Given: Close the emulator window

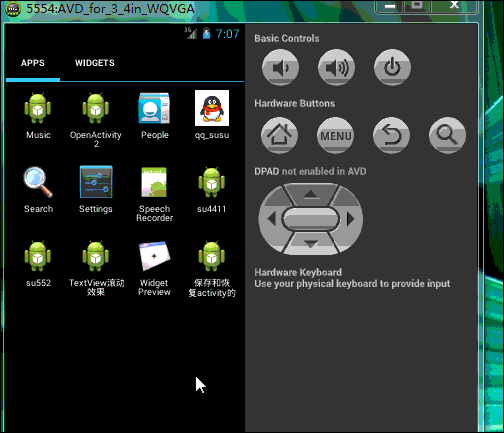Looking at the screenshot, I should click(x=454, y=5).
